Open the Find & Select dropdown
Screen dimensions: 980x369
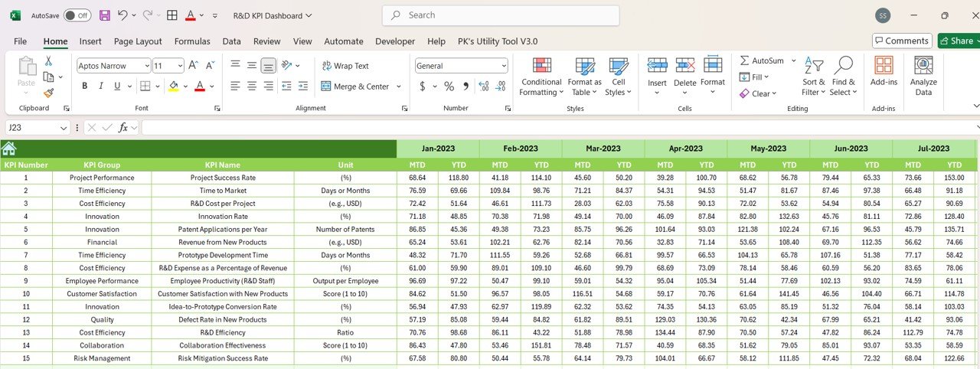click(843, 76)
